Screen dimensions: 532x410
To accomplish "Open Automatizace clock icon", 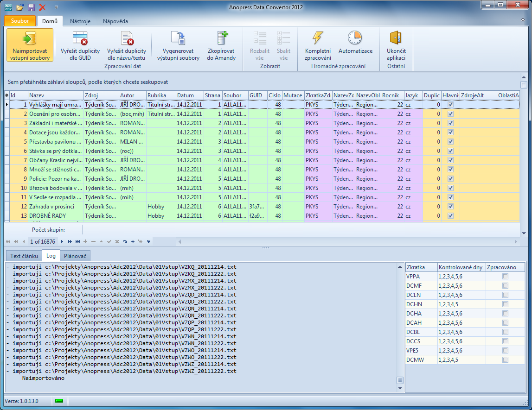I will tap(355, 38).
